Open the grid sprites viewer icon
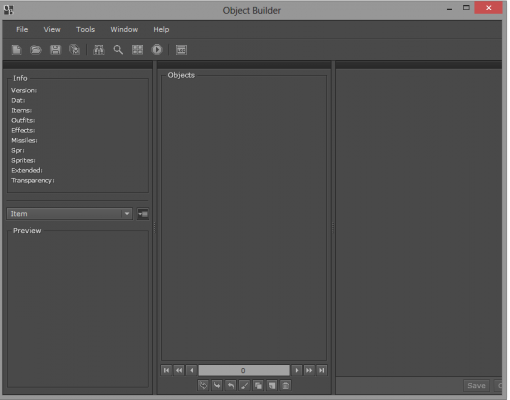The height and width of the screenshot is (400, 510). (137, 50)
